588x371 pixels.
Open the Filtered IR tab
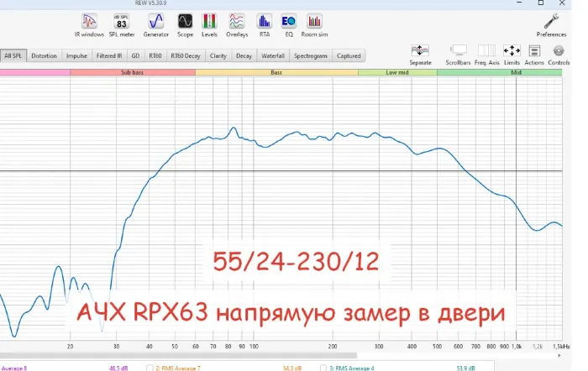109,56
